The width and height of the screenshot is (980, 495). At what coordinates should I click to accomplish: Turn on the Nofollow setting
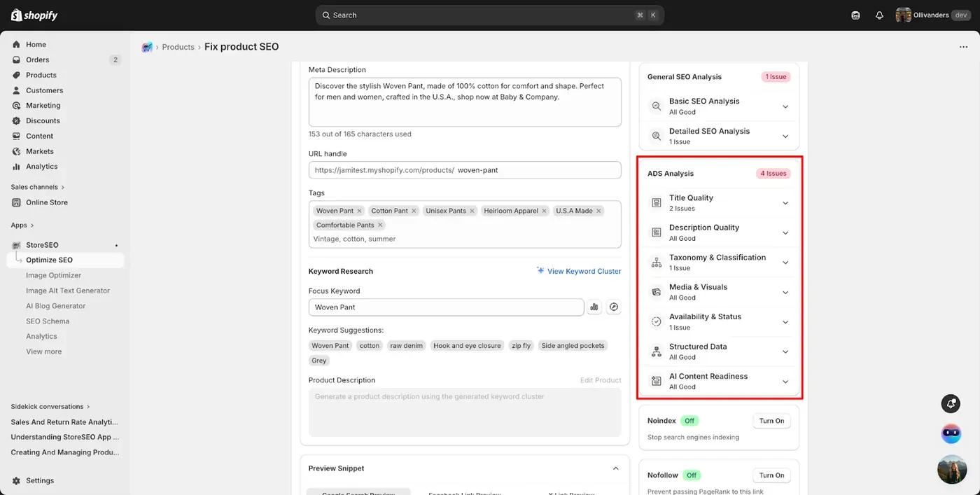[771, 475]
